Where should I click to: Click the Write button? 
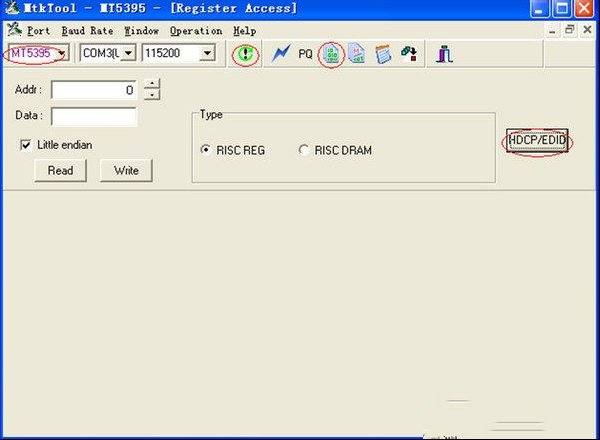click(x=126, y=170)
